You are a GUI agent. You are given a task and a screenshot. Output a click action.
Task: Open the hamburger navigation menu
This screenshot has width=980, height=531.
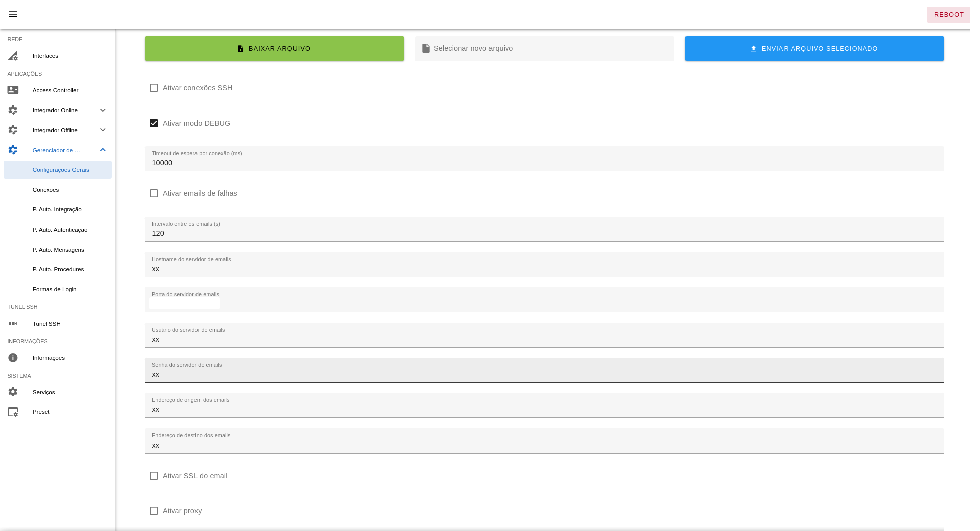tap(13, 14)
